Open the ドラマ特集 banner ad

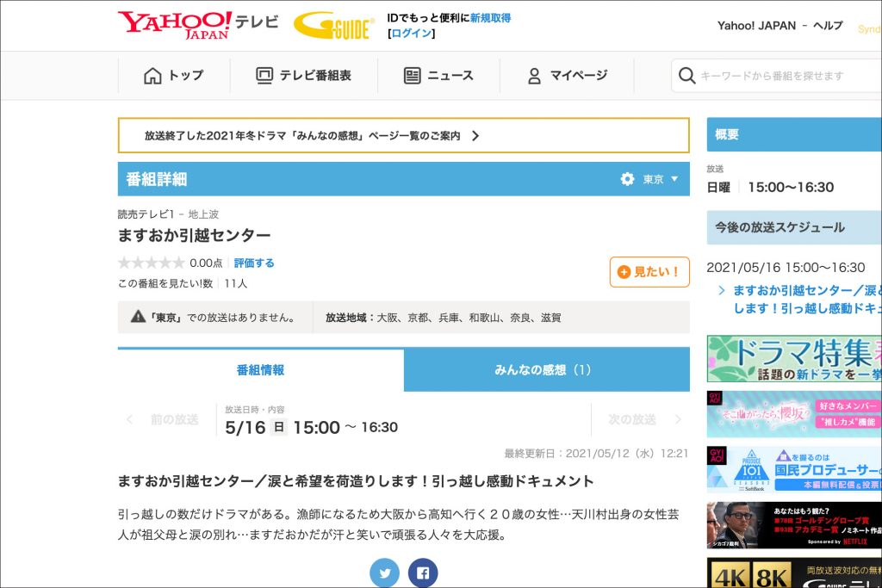tap(793, 358)
